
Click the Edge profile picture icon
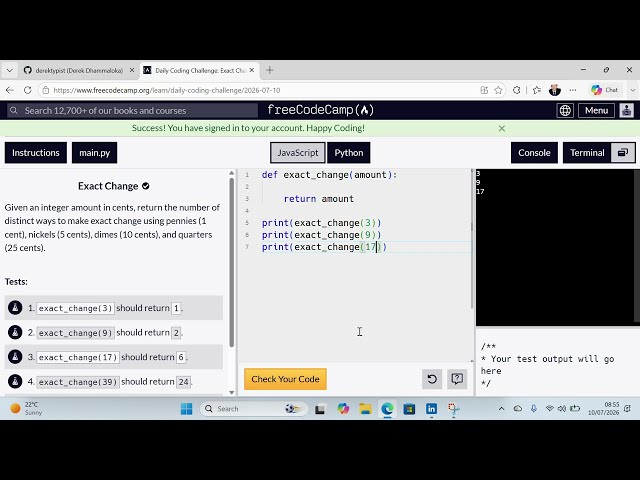point(555,90)
